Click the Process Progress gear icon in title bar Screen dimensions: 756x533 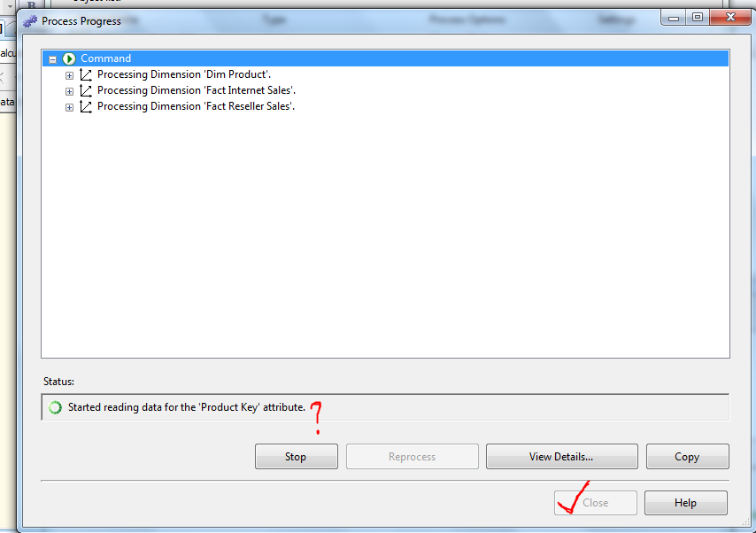30,21
